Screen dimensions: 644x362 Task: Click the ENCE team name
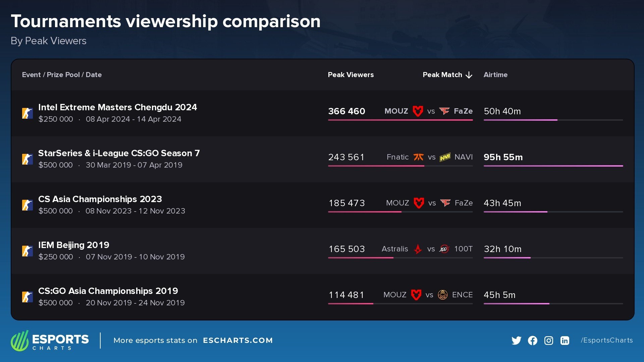click(x=462, y=295)
